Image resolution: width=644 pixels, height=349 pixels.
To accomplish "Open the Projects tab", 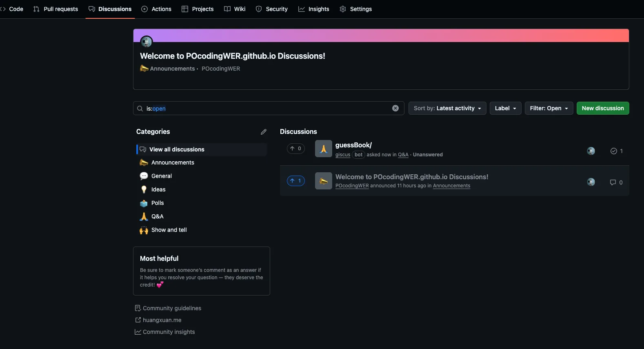I will (x=198, y=9).
